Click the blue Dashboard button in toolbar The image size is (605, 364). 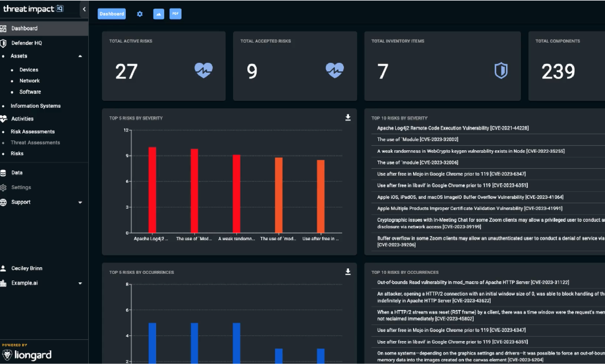click(x=112, y=14)
